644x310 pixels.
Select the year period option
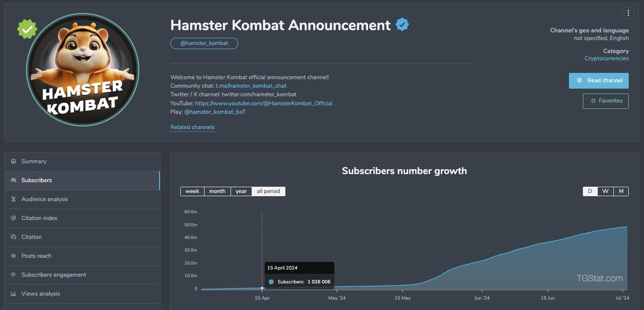(x=241, y=191)
